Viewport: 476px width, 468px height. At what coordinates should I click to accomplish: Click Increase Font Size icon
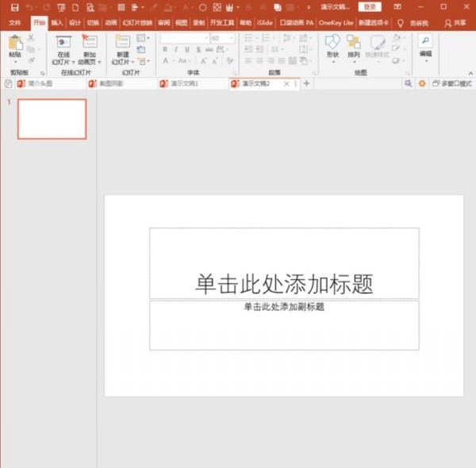pos(203,61)
